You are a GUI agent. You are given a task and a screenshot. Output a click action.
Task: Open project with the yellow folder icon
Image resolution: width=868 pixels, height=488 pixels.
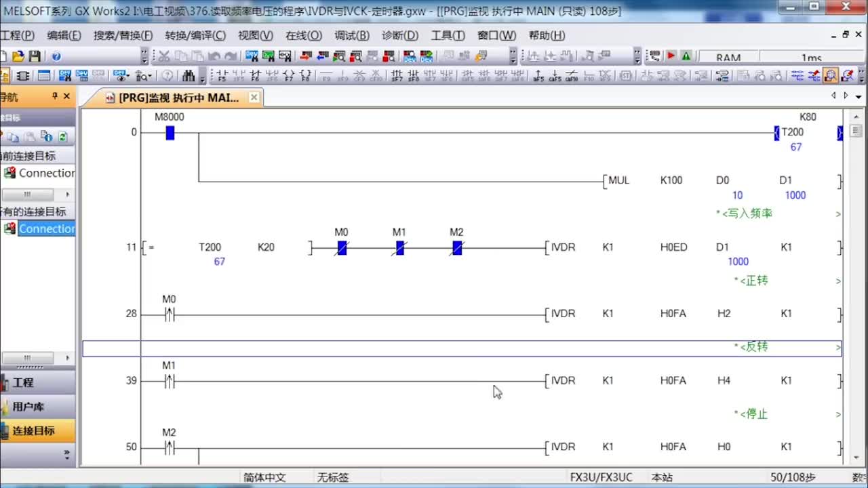[x=18, y=57]
